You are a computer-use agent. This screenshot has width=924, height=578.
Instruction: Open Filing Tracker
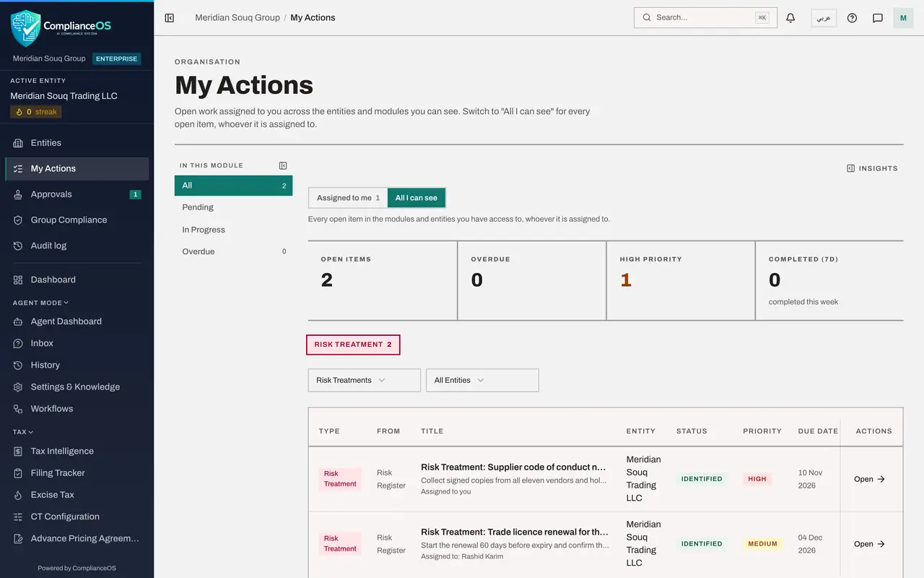77,473
